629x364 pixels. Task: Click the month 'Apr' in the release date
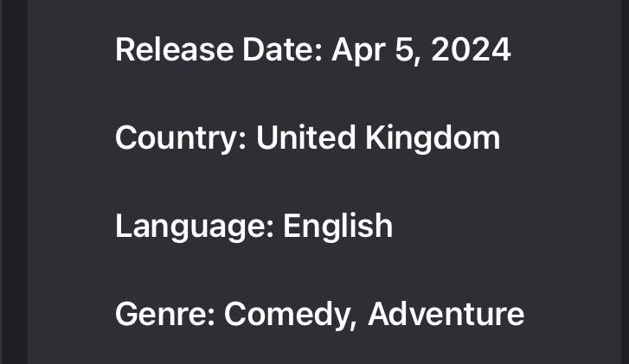[x=359, y=51]
